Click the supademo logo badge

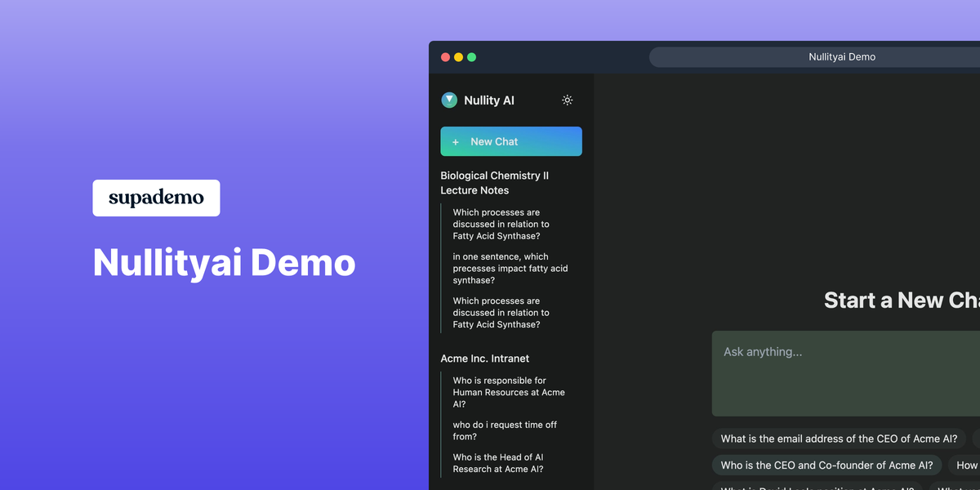[156, 198]
